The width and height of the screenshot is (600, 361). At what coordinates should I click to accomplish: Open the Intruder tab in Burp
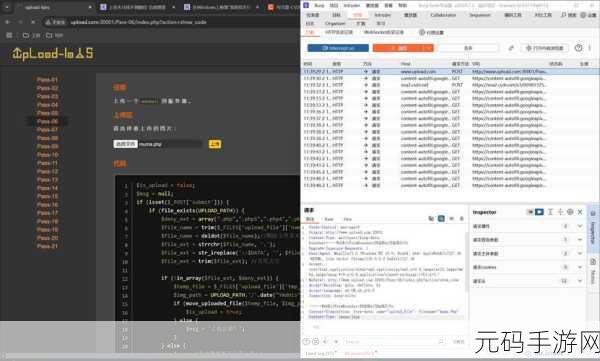coord(382,15)
